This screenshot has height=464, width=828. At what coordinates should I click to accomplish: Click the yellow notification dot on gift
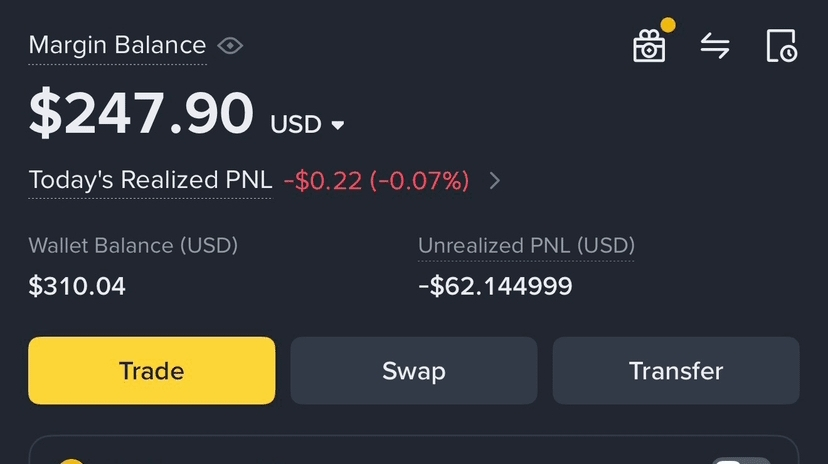click(668, 24)
